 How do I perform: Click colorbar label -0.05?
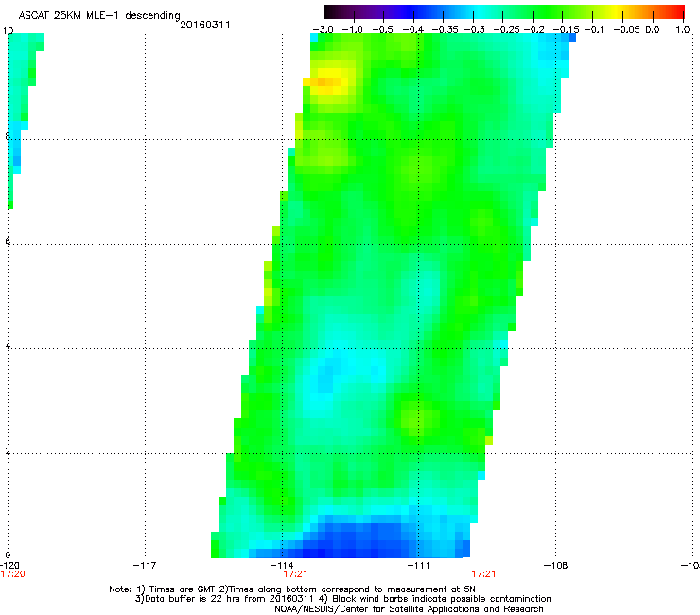pyautogui.click(x=626, y=30)
